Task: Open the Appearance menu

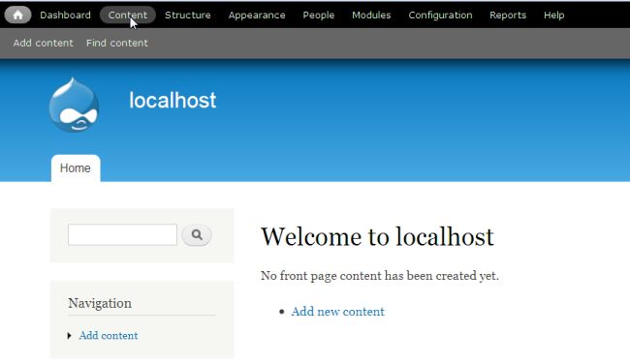Action: [x=257, y=15]
